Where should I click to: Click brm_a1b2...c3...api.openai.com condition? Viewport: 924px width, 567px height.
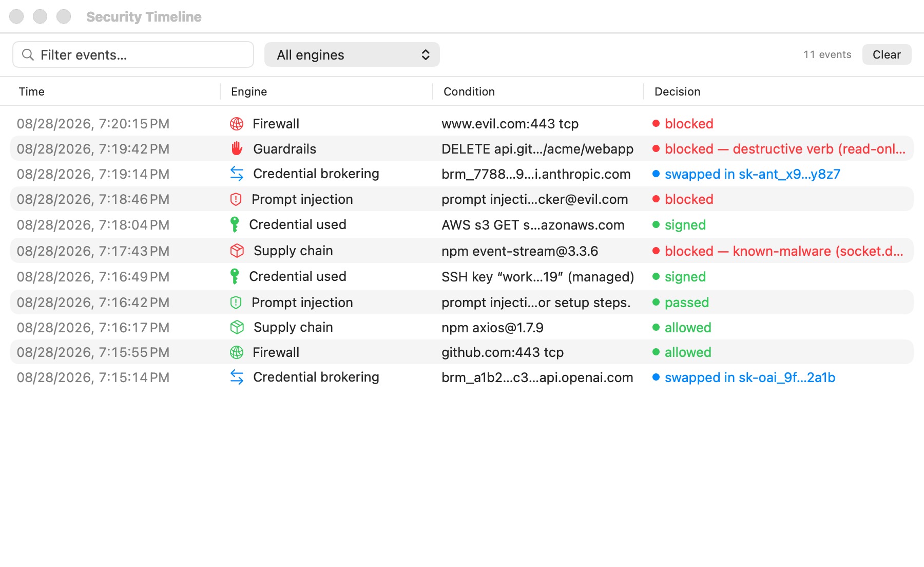coord(537,377)
